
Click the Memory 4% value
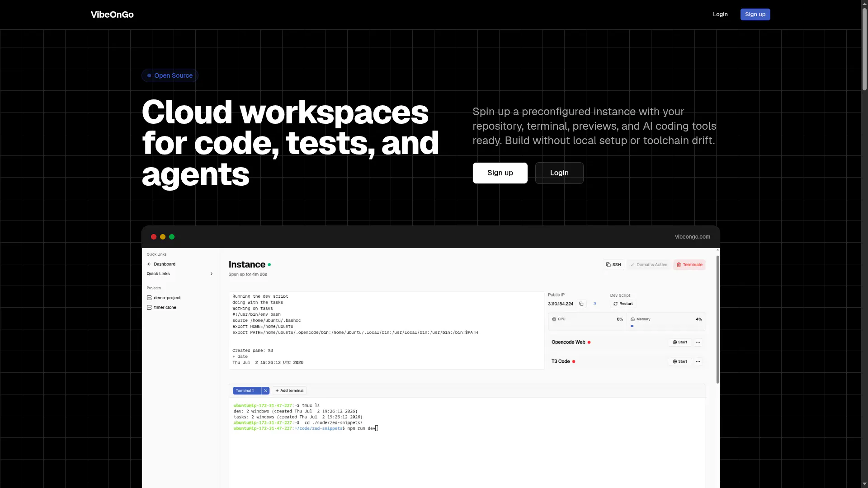coord(699,319)
